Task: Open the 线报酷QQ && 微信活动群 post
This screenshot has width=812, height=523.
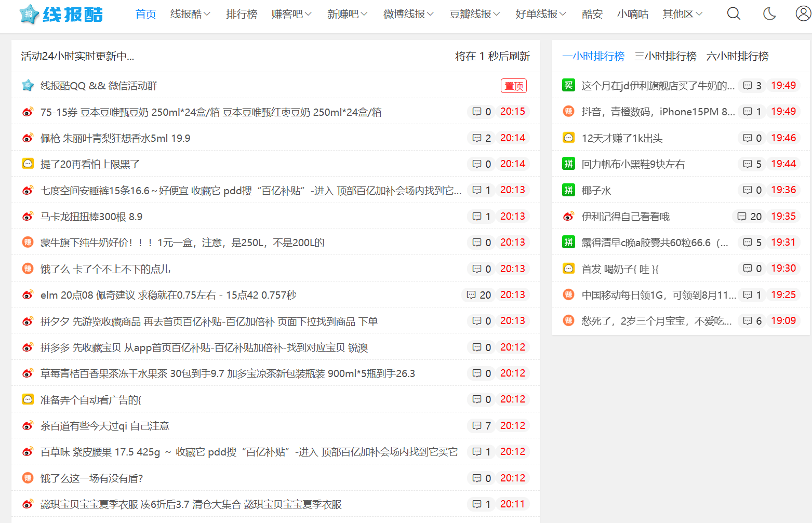Action: coord(99,86)
